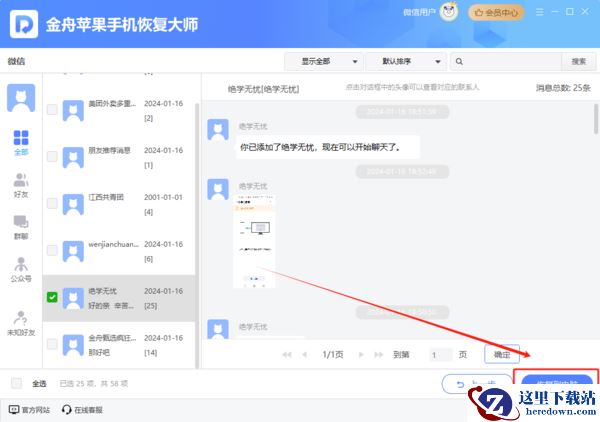
Task: Uncheck the 绝学无忧 conversation checkbox
Action: (52, 297)
